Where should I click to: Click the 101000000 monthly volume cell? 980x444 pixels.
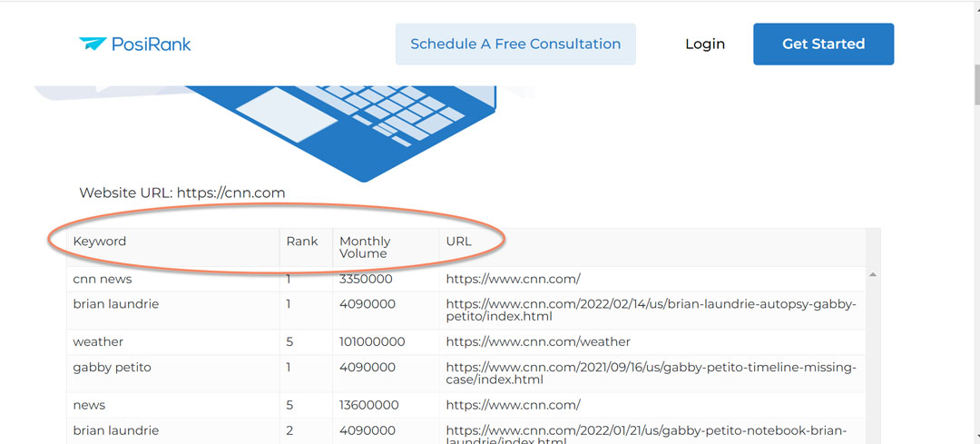click(372, 341)
